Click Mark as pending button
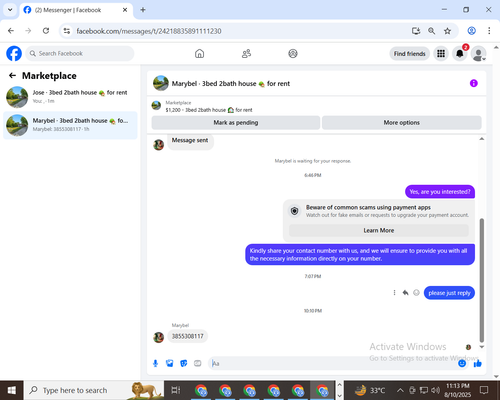Viewport: 500px width, 400px height. click(x=236, y=123)
